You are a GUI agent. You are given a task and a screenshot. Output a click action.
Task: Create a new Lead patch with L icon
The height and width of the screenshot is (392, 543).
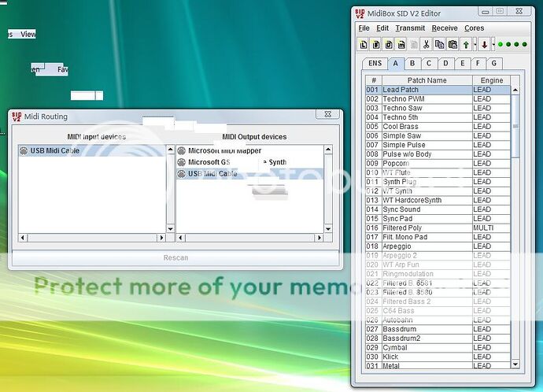(x=364, y=45)
